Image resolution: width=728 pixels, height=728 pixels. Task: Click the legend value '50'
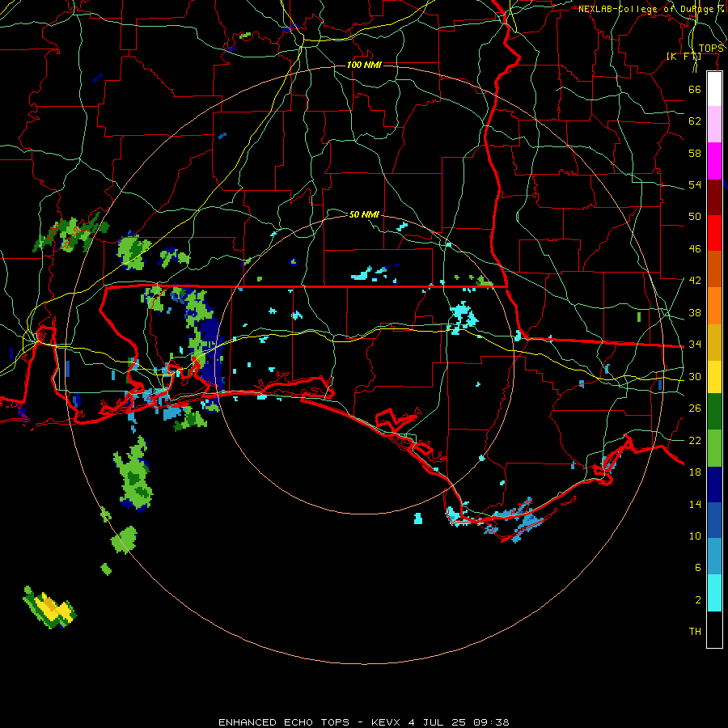[x=695, y=217]
